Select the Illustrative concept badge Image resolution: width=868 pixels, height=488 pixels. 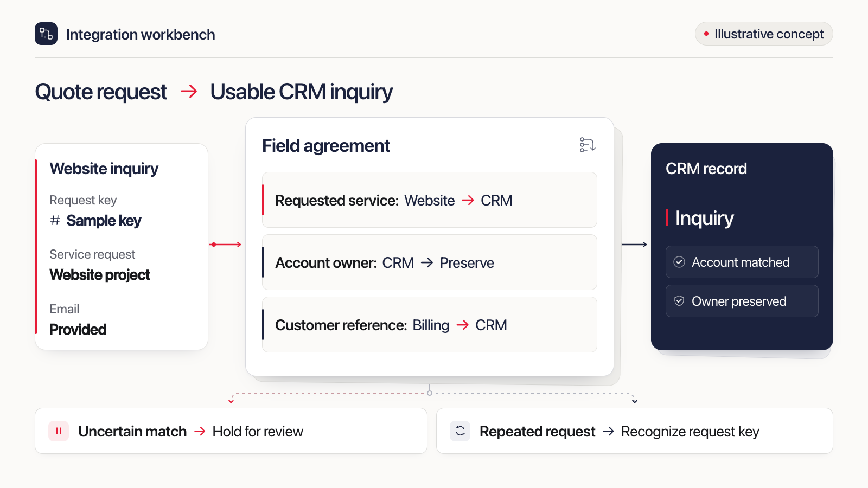coord(764,34)
